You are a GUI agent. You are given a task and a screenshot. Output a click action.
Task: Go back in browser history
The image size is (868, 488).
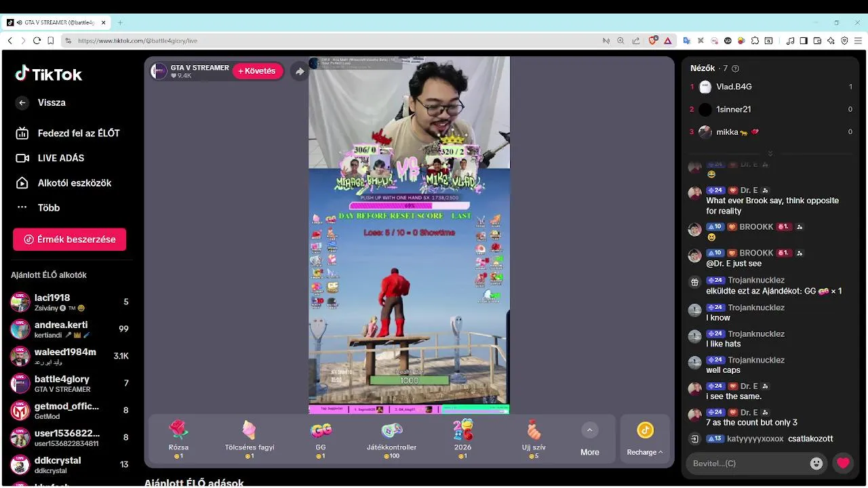tap(9, 41)
